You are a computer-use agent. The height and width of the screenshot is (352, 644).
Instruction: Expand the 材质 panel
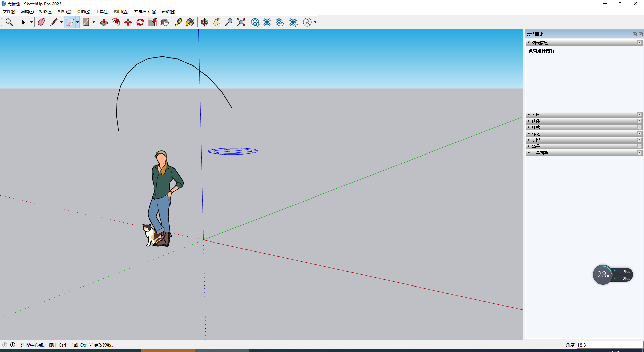coord(535,115)
